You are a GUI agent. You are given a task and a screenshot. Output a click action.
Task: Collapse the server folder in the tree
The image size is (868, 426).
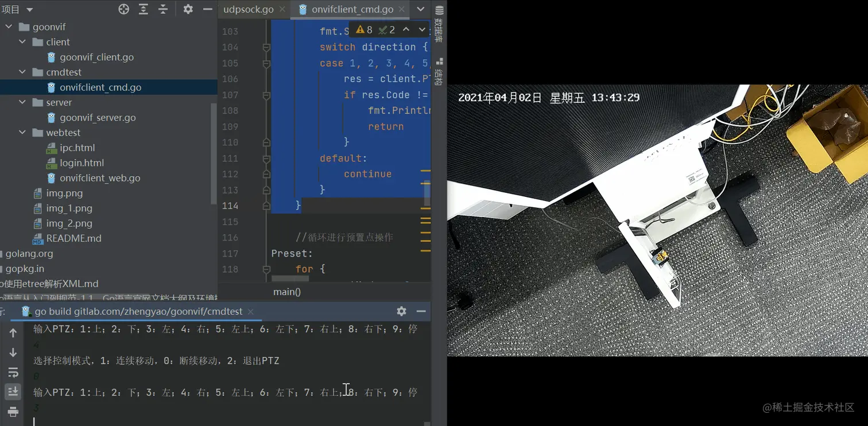click(22, 102)
